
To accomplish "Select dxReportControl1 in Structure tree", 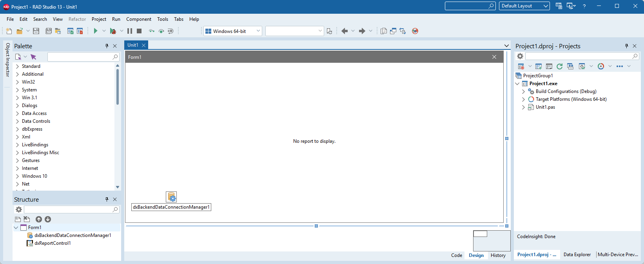I will click(x=53, y=243).
